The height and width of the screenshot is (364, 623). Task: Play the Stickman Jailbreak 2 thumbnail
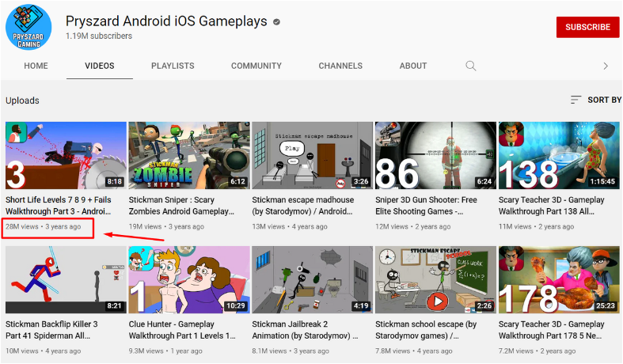(x=313, y=280)
